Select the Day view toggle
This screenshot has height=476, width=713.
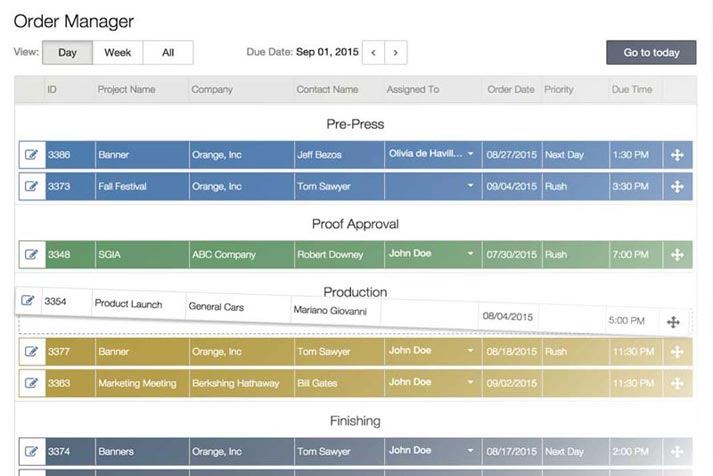point(67,52)
